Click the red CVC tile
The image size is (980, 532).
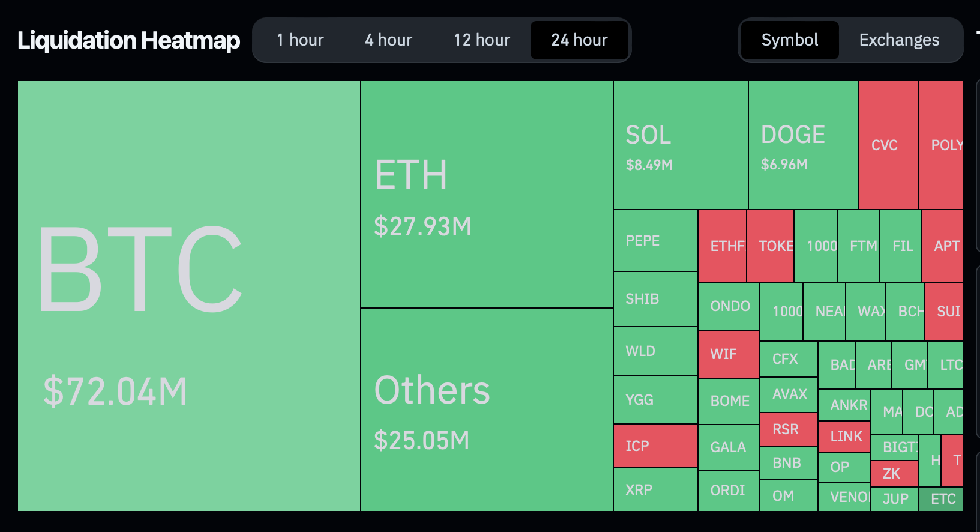tap(889, 145)
